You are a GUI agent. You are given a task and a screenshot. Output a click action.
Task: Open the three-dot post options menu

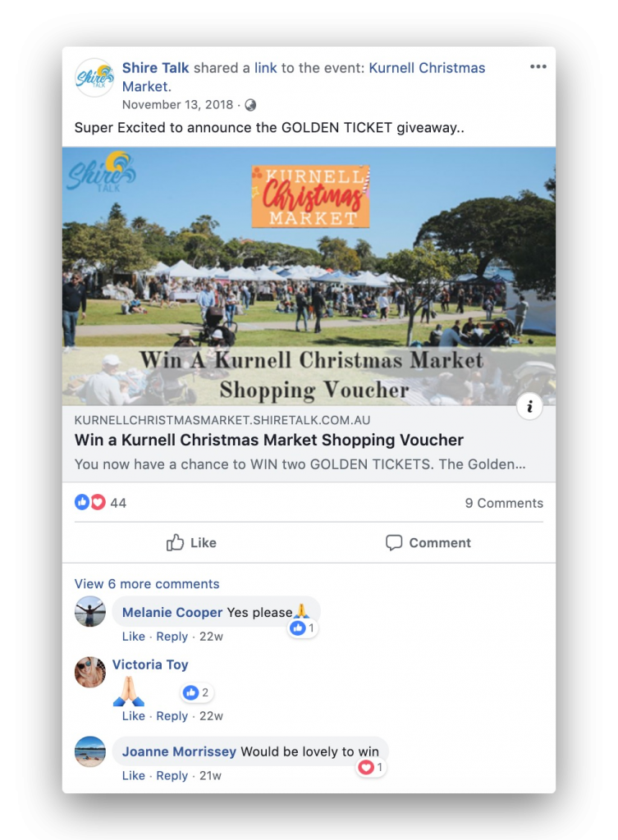tap(538, 66)
